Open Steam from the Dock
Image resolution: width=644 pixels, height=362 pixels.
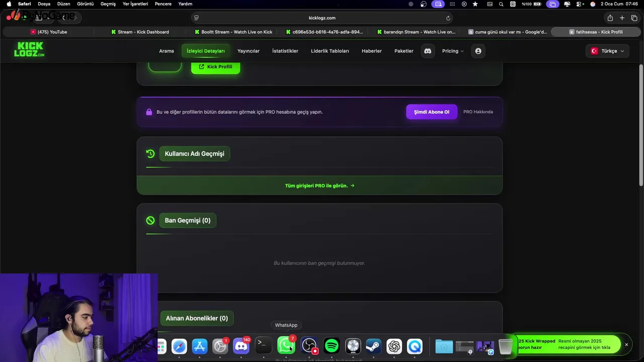373,346
